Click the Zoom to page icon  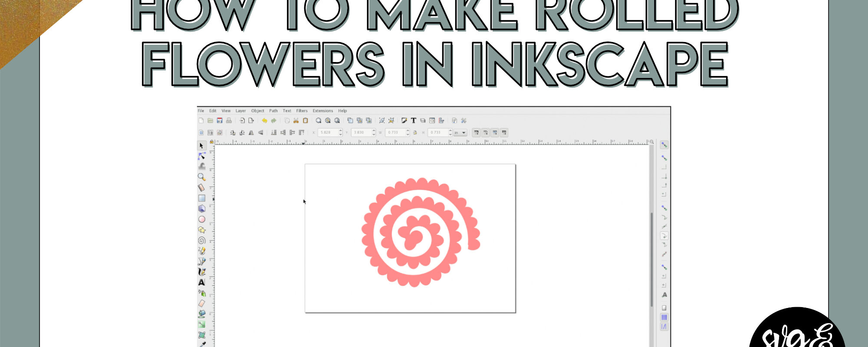337,121
